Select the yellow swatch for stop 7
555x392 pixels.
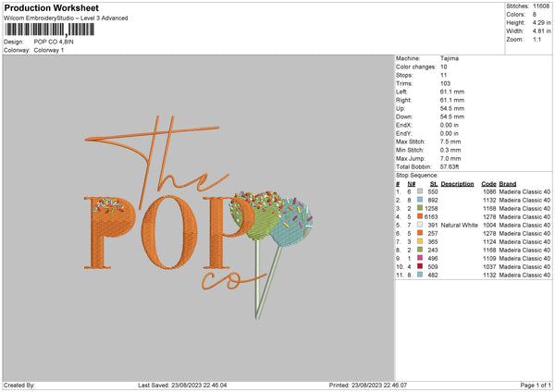[x=420, y=241]
